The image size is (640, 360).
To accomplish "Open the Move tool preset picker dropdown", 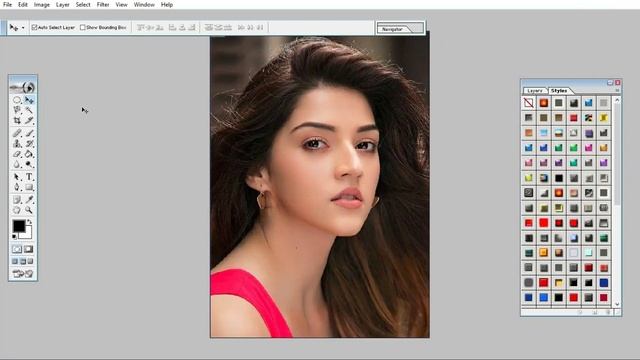I will pyautogui.click(x=23, y=28).
